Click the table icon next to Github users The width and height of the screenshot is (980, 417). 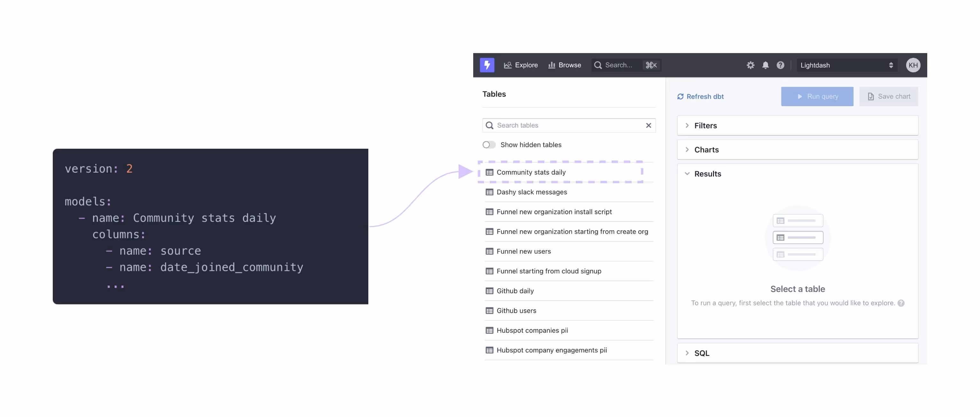pyautogui.click(x=489, y=311)
